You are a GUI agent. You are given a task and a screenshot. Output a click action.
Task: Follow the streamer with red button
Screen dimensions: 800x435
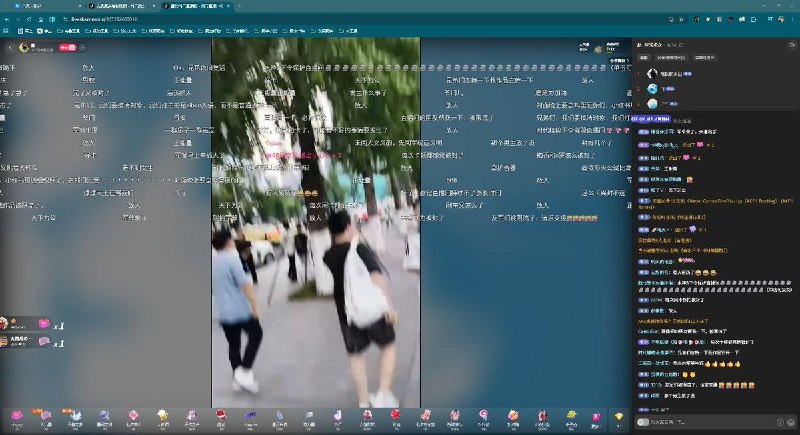point(67,47)
